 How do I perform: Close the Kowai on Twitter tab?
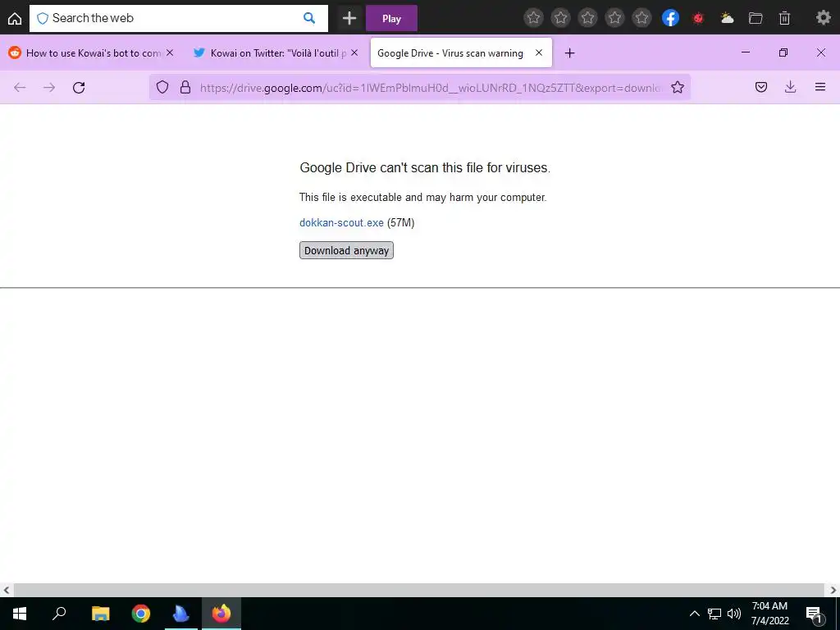354,52
